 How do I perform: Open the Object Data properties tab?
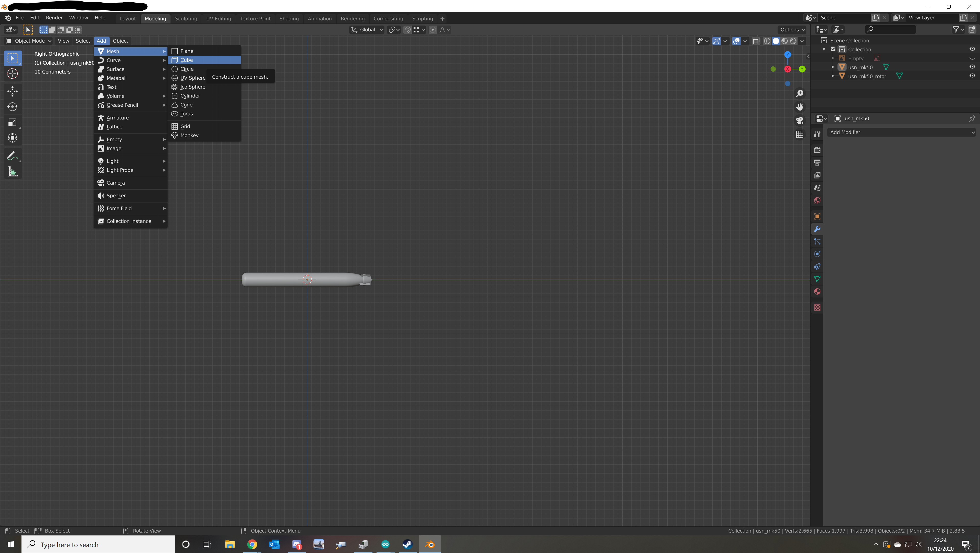[x=817, y=279]
